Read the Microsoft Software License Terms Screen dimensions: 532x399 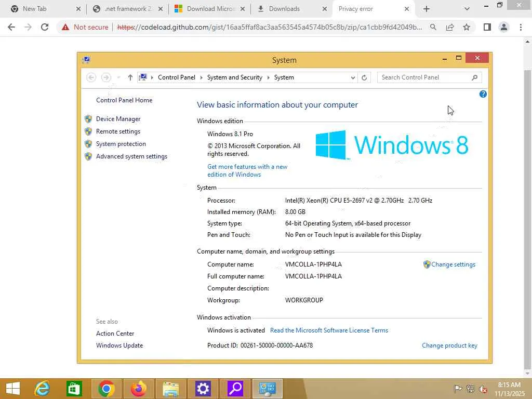(329, 330)
